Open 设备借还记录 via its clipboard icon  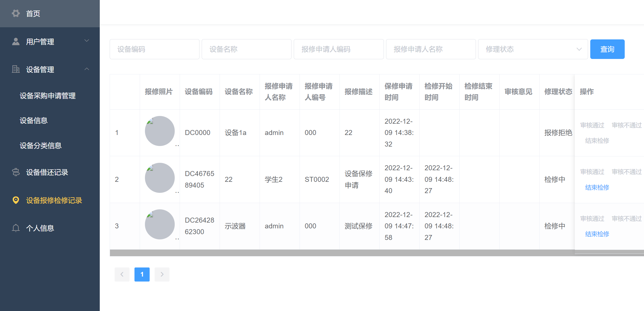pos(16,172)
